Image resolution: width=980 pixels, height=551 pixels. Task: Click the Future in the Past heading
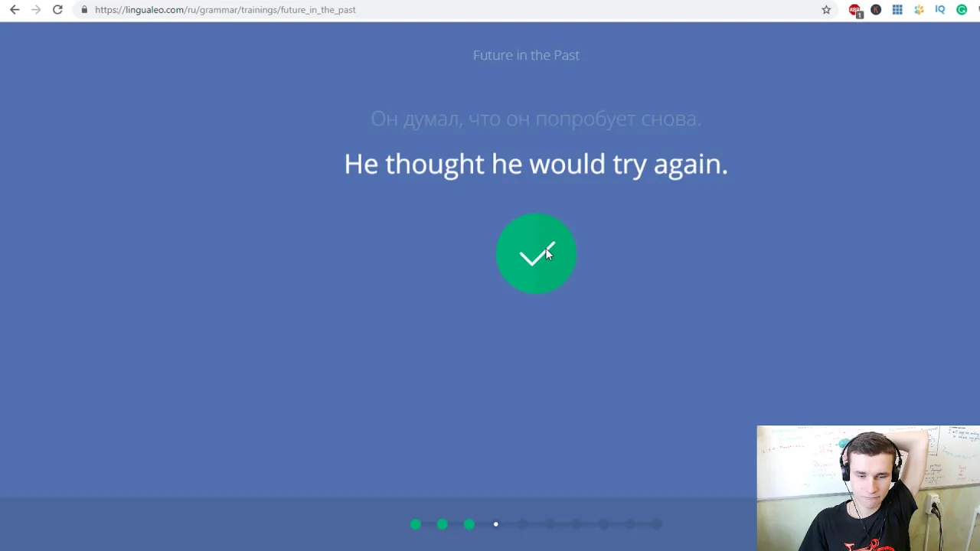526,55
